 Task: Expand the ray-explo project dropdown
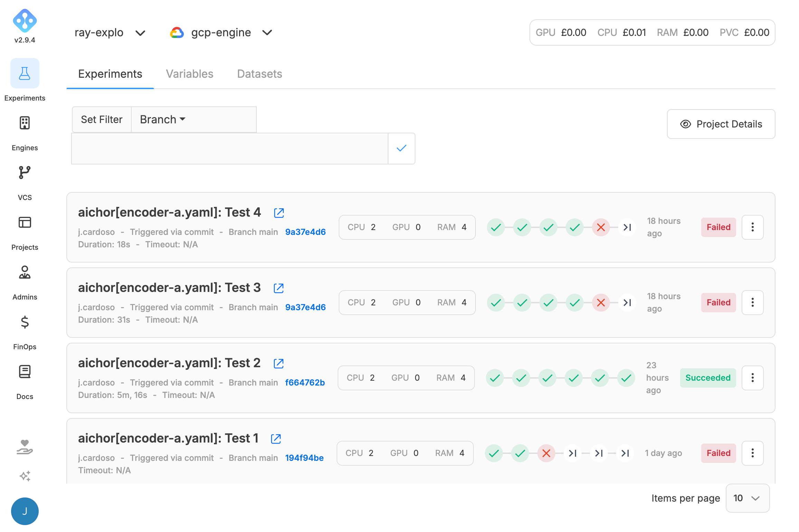110,32
